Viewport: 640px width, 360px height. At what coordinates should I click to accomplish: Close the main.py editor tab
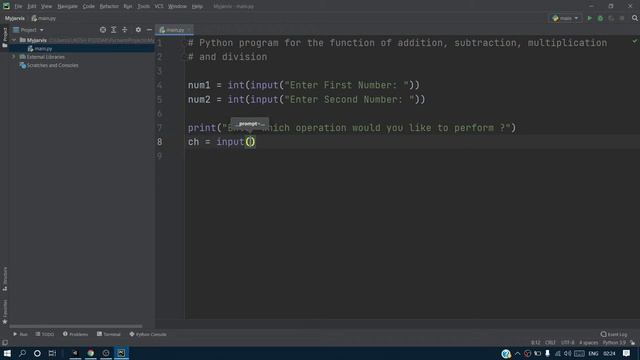point(189,30)
